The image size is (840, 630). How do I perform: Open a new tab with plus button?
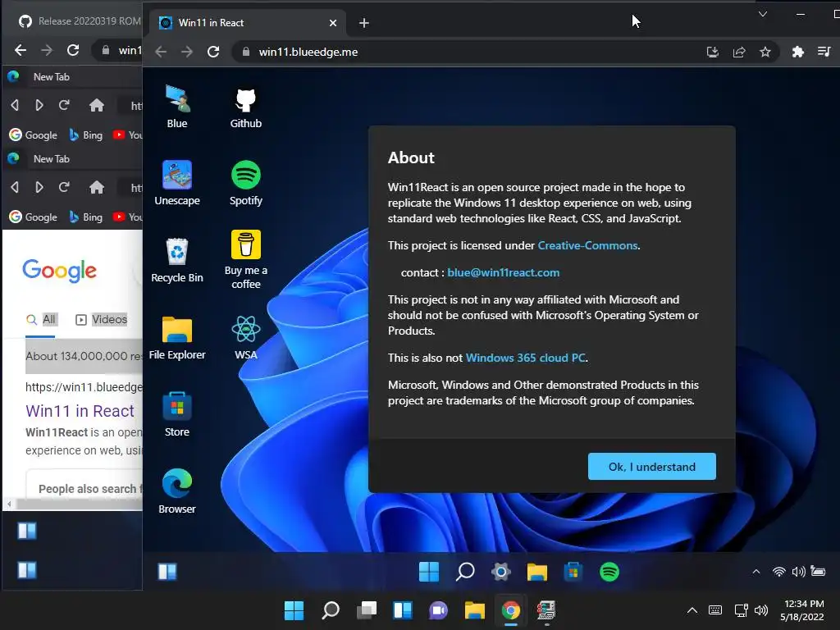pyautogui.click(x=363, y=23)
